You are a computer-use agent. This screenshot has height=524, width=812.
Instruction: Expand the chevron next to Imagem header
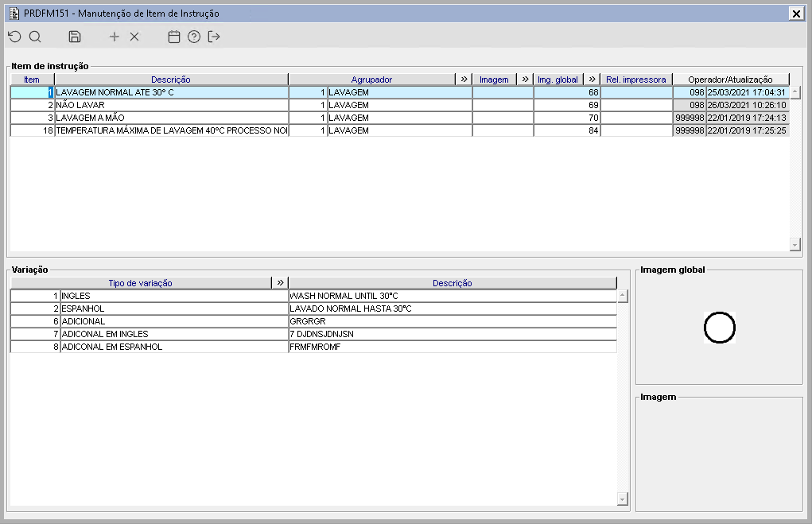(x=525, y=80)
